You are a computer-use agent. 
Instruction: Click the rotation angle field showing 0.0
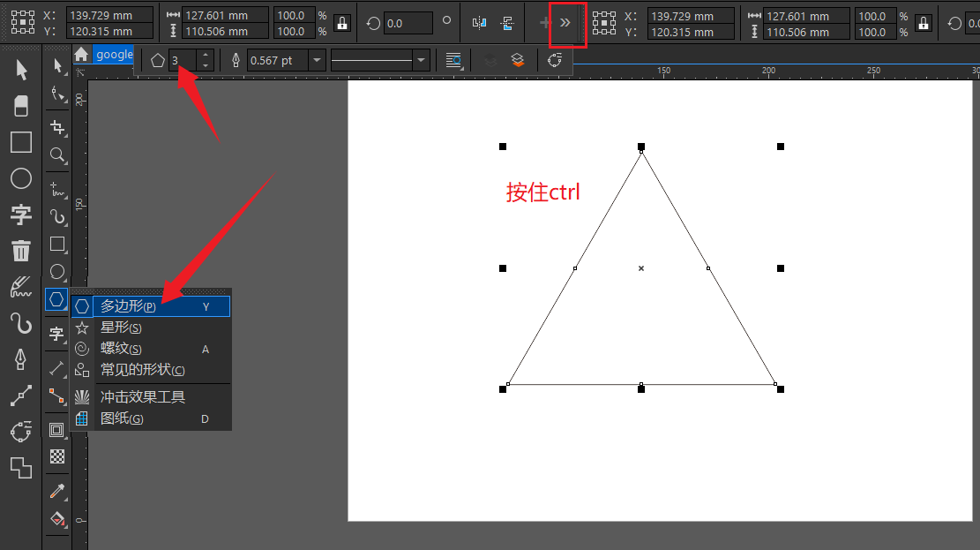tap(408, 23)
